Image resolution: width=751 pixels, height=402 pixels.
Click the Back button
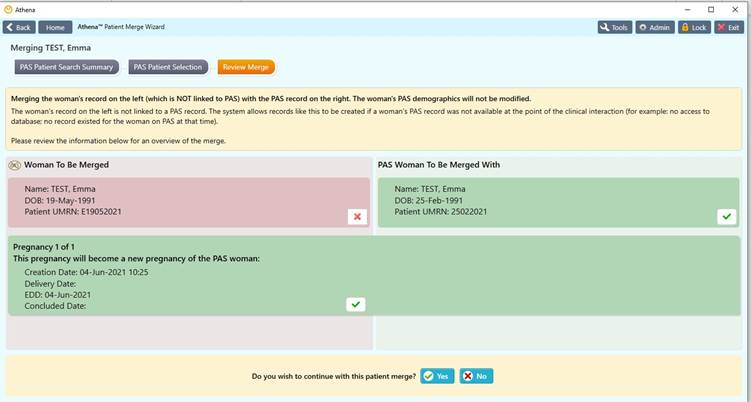tap(19, 27)
